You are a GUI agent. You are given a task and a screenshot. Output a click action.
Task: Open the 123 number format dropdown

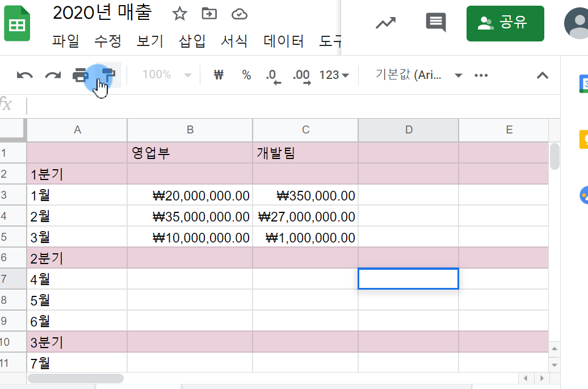pyautogui.click(x=334, y=75)
